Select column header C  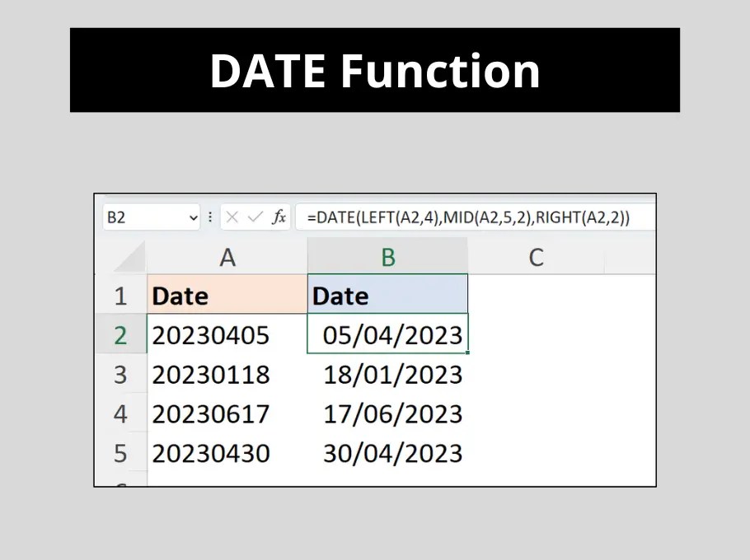point(536,256)
